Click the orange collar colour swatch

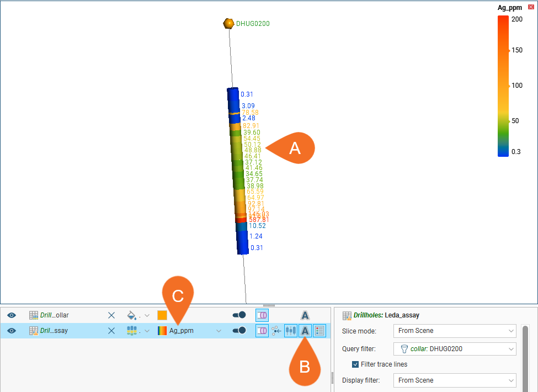pos(162,315)
